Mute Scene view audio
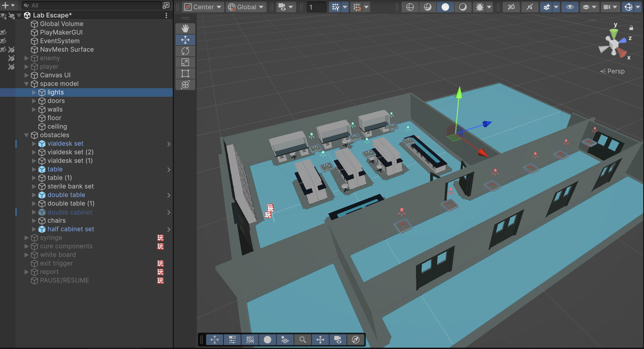This screenshot has height=349, width=644. click(529, 7)
